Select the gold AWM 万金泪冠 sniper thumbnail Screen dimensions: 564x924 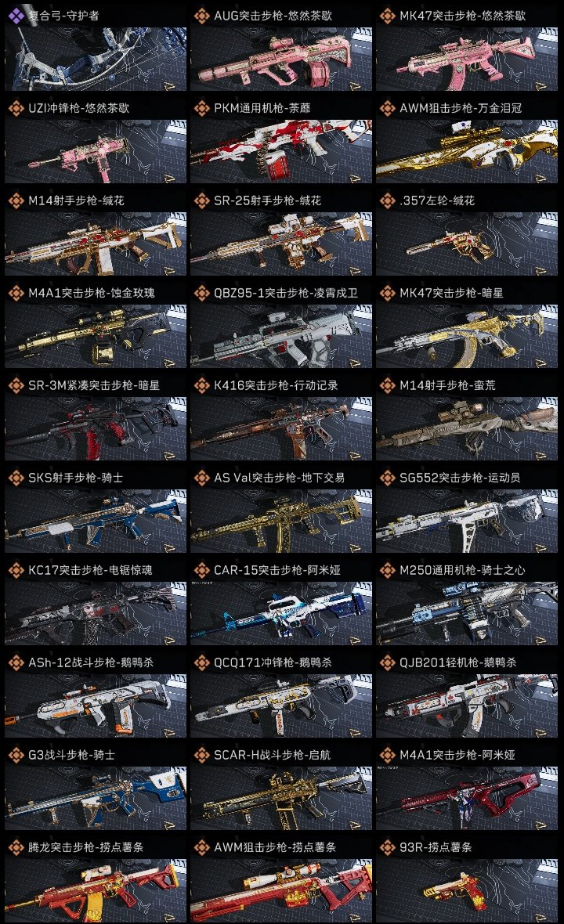(x=467, y=151)
